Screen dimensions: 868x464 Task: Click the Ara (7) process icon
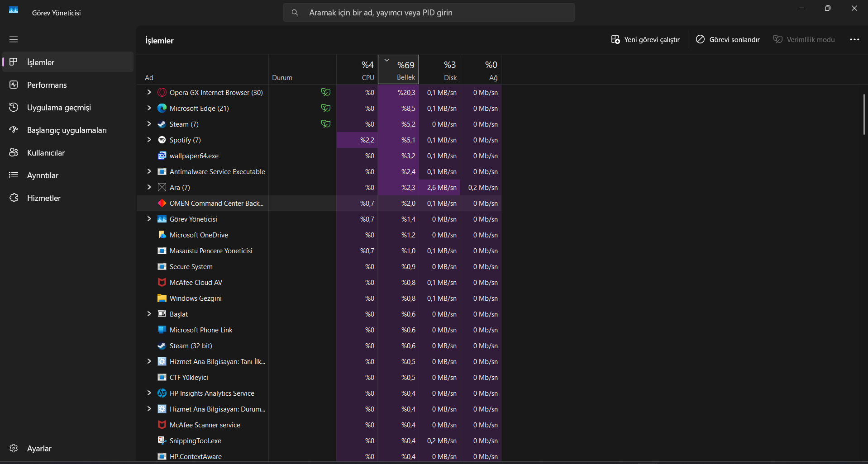click(162, 187)
